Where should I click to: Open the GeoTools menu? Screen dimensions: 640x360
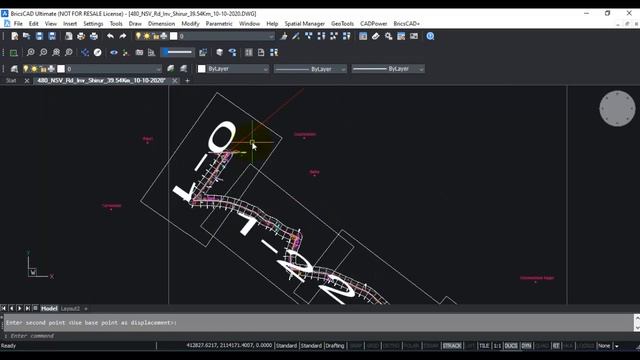[342, 24]
